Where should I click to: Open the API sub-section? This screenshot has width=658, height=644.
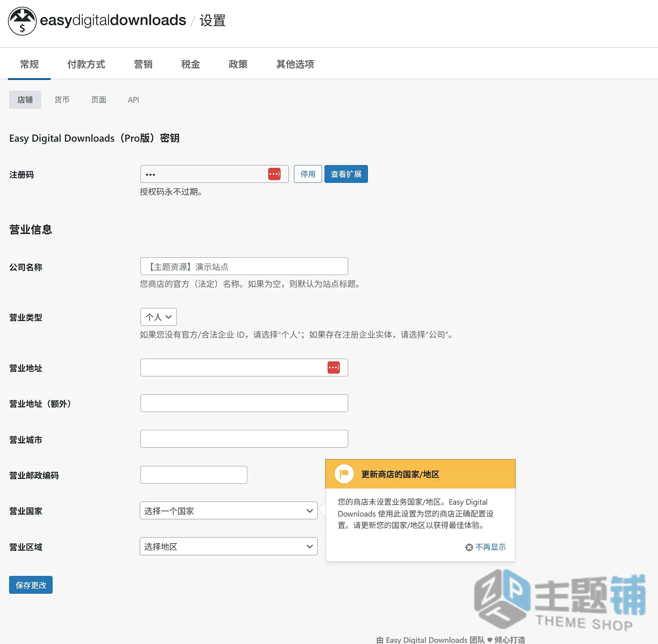tap(133, 100)
